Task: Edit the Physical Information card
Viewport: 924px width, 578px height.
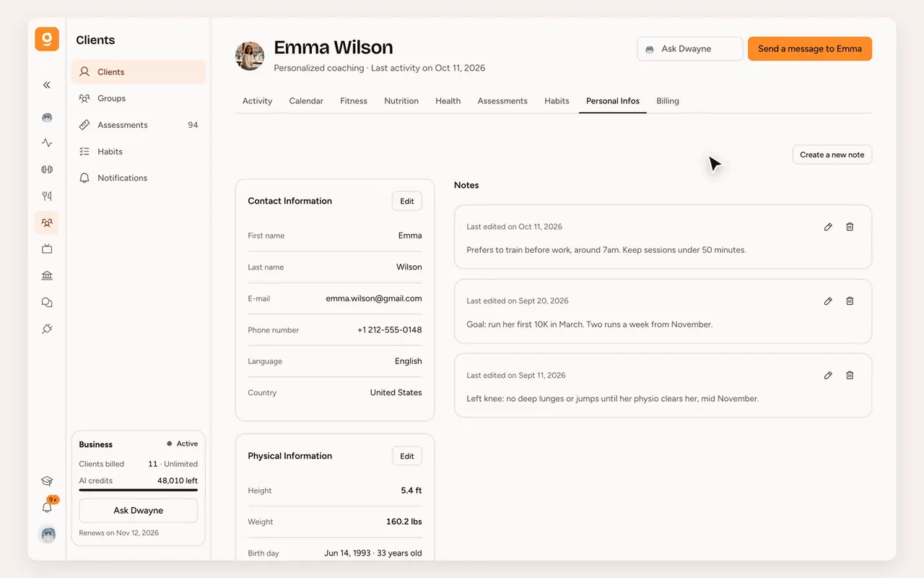Action: [x=407, y=457]
